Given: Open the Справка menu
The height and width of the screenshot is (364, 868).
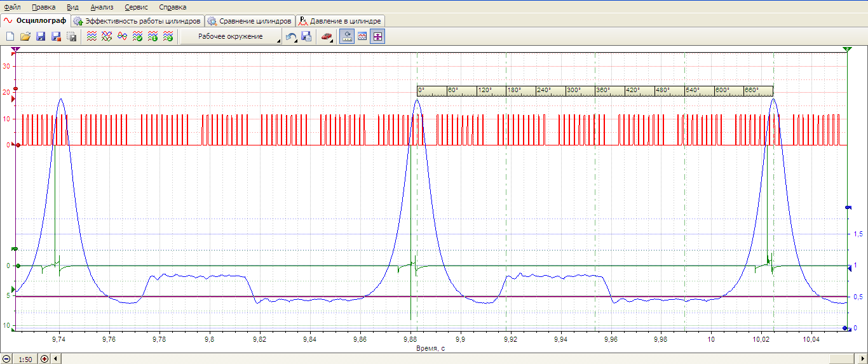Looking at the screenshot, I should point(173,7).
